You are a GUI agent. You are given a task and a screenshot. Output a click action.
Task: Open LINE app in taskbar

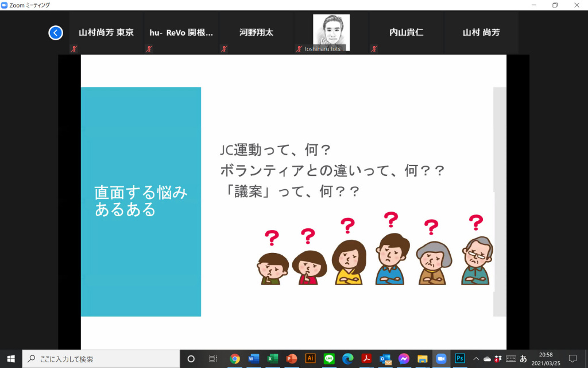(329, 358)
